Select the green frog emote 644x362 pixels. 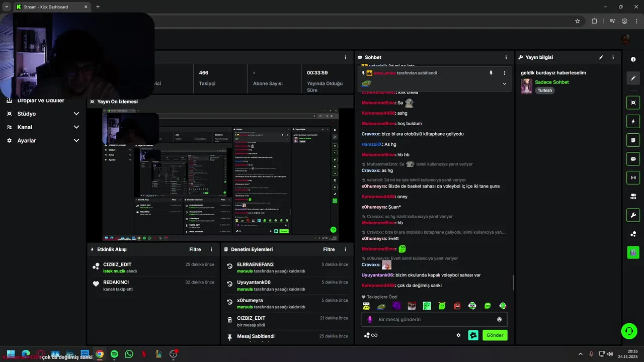tap(381, 306)
